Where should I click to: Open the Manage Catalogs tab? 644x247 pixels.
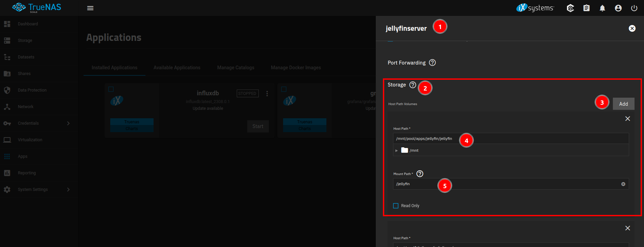tap(235, 68)
